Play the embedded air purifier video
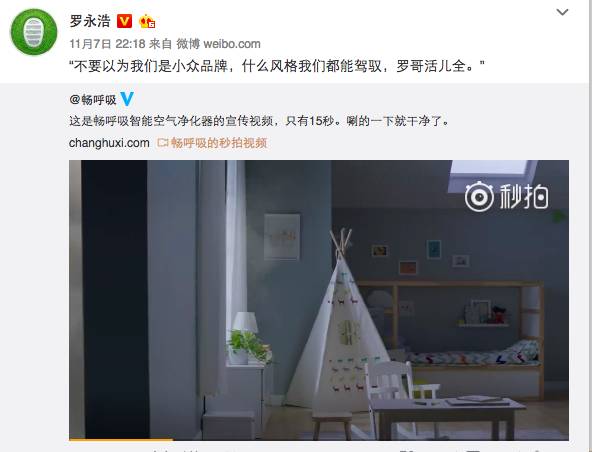Screen dimensions: 592x452 pyautogui.click(x=319, y=300)
